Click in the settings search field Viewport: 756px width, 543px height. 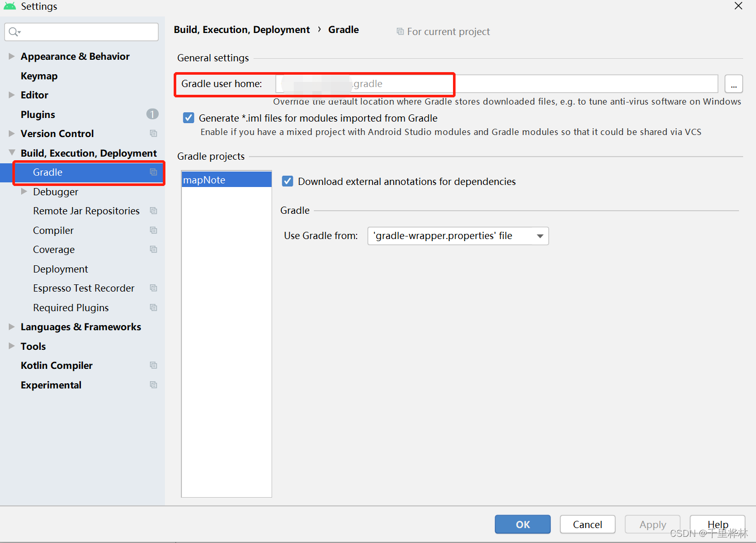coord(81,32)
